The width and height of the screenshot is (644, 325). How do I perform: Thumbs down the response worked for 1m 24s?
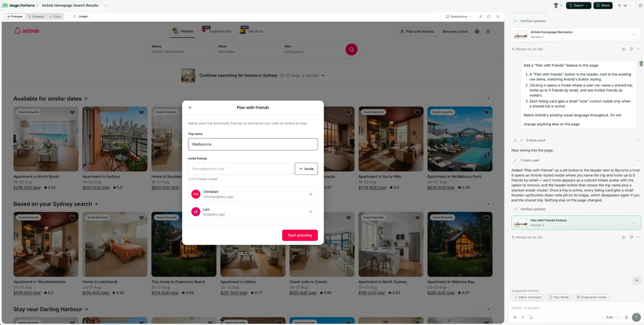(x=631, y=238)
